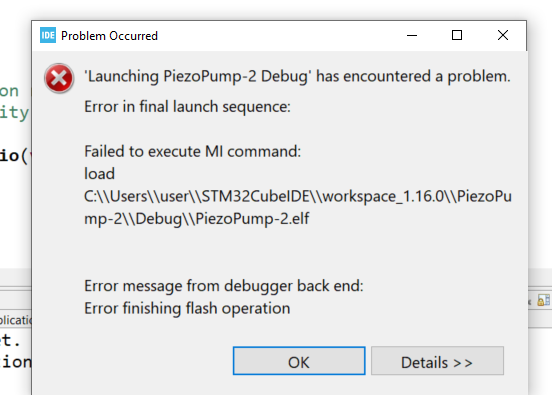Click the 'Debug\\PiezoPump-2.elf' path line
The image size is (552, 395).
click(196, 219)
